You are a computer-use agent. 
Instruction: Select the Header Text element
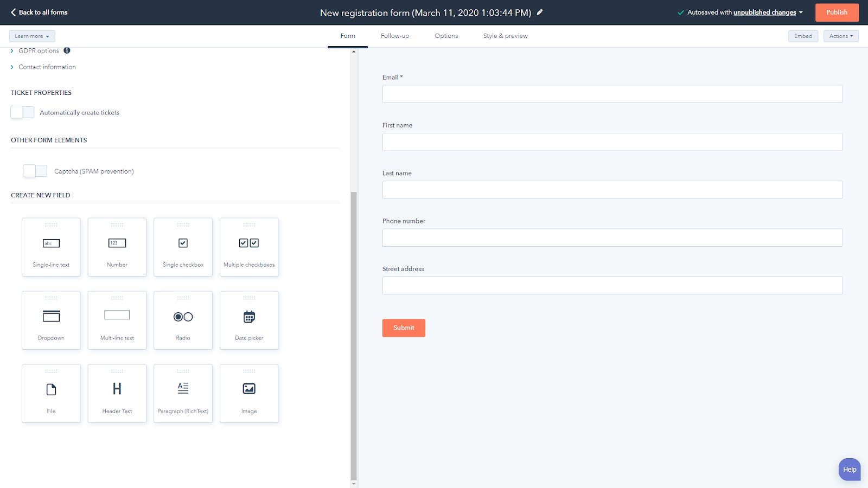117,393
